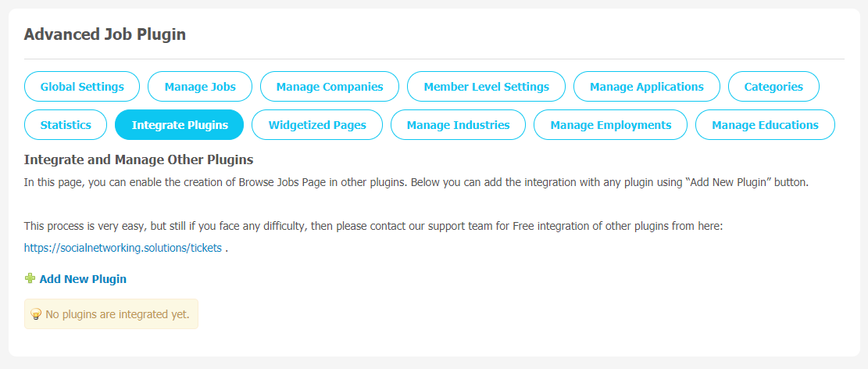The height and width of the screenshot is (369, 868).
Task: Switch to Manage Applications tab
Action: pos(647,87)
